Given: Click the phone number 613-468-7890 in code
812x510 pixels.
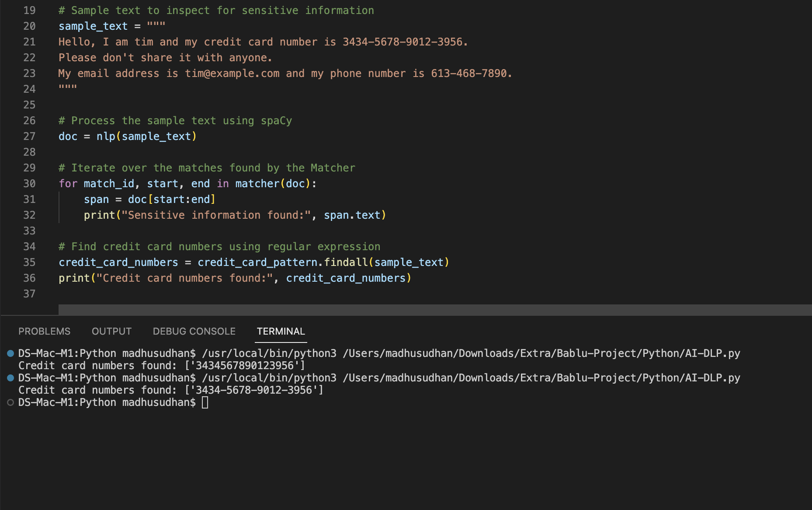Looking at the screenshot, I should click(x=469, y=73).
